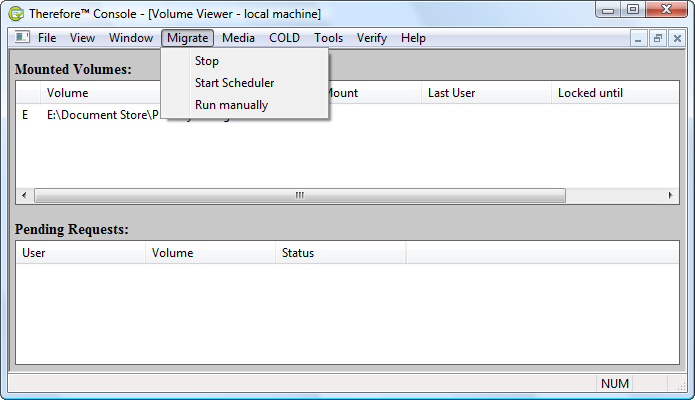Image resolution: width=695 pixels, height=400 pixels.
Task: Close the open Migrate menu
Action: point(187,38)
